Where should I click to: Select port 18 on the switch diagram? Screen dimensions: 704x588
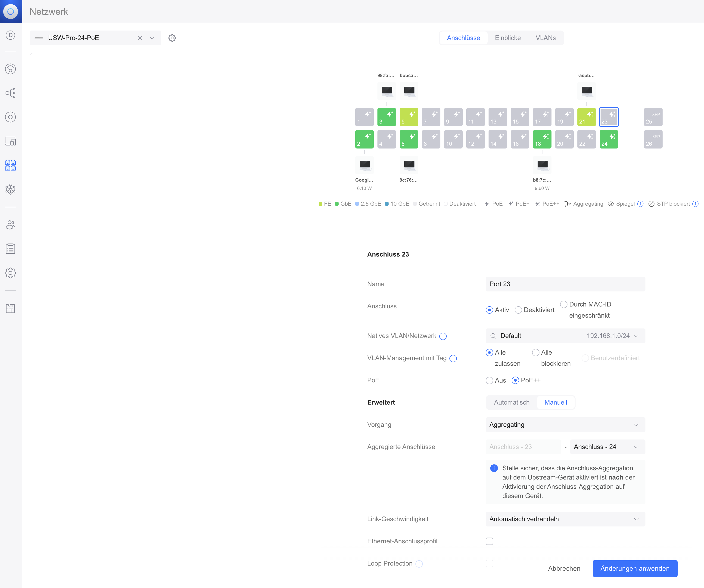tap(542, 139)
